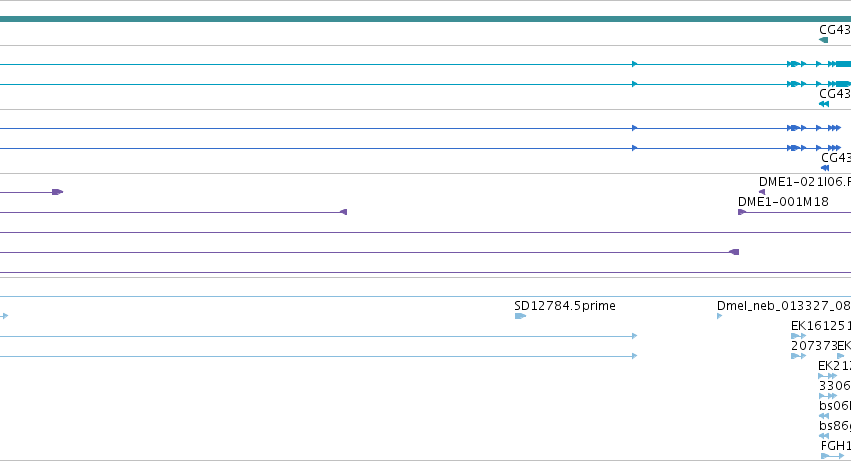Click the small light-blue arrow at the far left edge
851x461 pixels.
pos(4,316)
